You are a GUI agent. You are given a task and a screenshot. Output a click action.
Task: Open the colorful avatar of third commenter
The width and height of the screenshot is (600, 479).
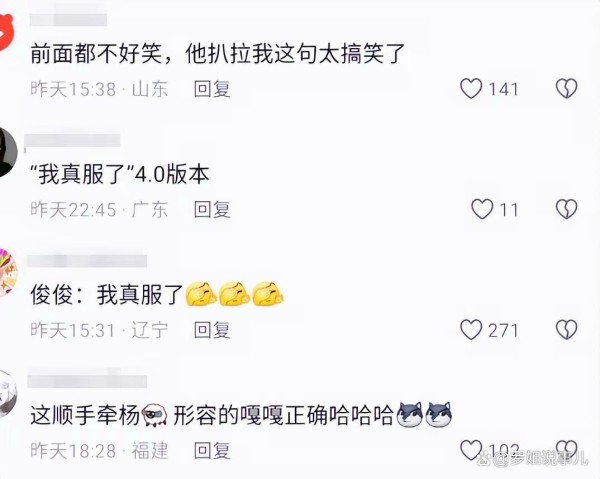click(8, 273)
